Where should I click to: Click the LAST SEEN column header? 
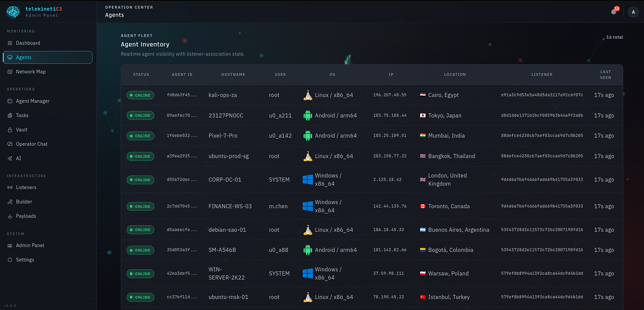(x=606, y=75)
